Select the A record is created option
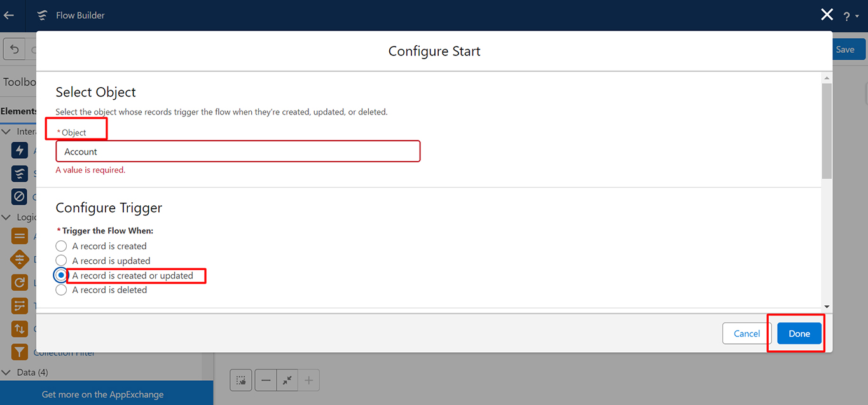The height and width of the screenshot is (405, 868). pyautogui.click(x=61, y=246)
